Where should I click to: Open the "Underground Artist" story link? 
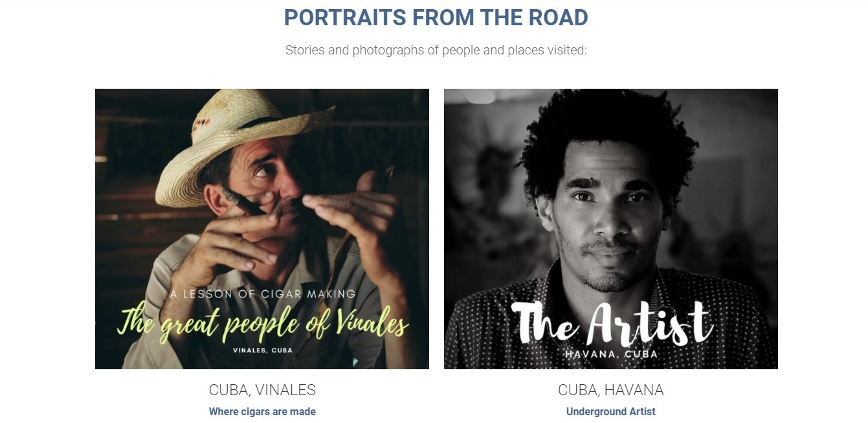click(x=610, y=411)
